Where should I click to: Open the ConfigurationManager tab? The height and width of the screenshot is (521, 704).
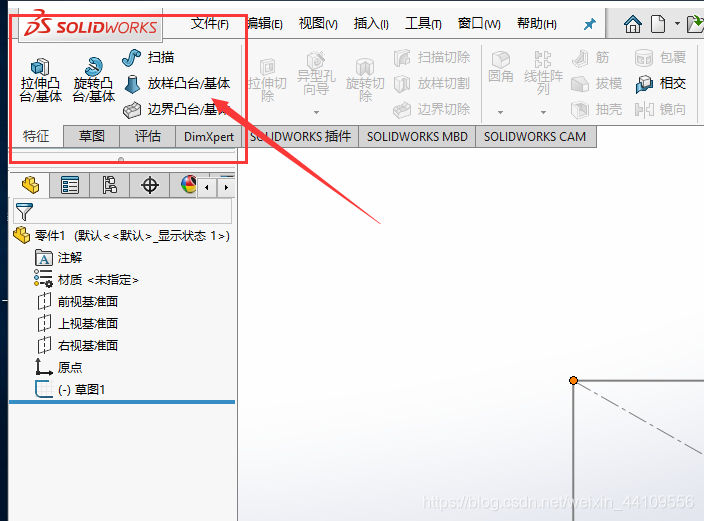tap(110, 185)
